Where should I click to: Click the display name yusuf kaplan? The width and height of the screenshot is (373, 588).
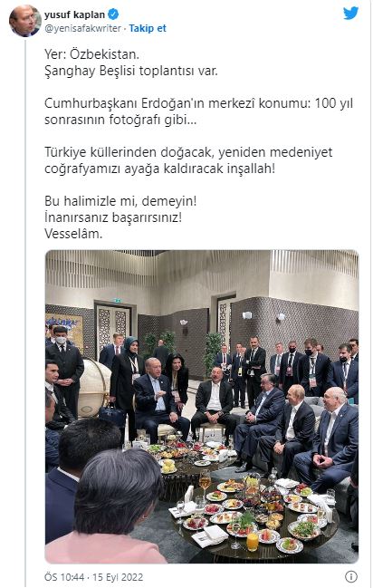[x=74, y=14]
